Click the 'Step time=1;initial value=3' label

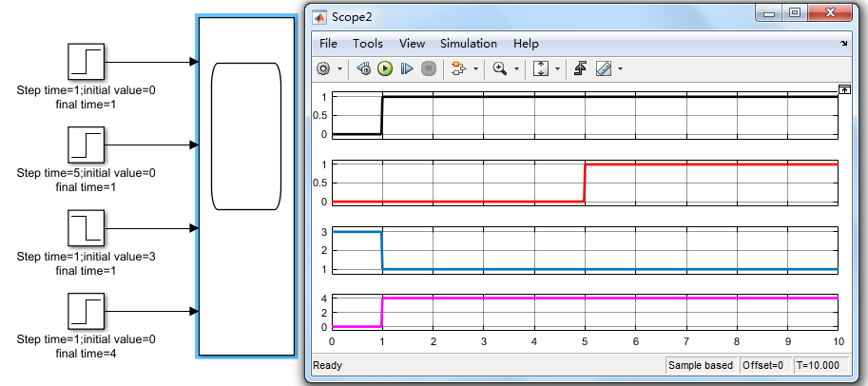tap(86, 257)
